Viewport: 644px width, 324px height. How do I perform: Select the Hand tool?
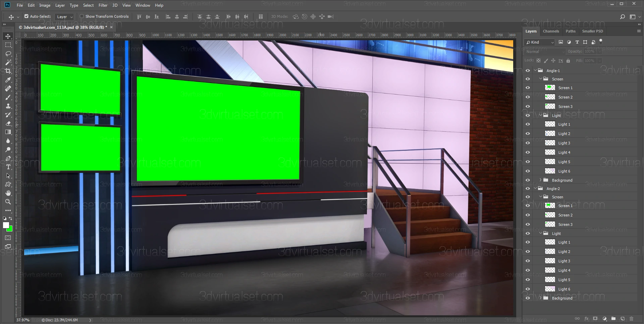pos(8,193)
